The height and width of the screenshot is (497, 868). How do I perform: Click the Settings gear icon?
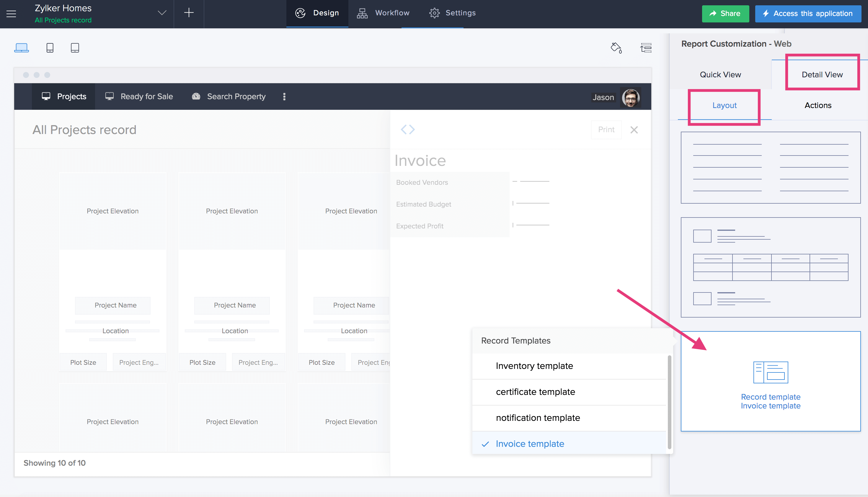pos(434,13)
